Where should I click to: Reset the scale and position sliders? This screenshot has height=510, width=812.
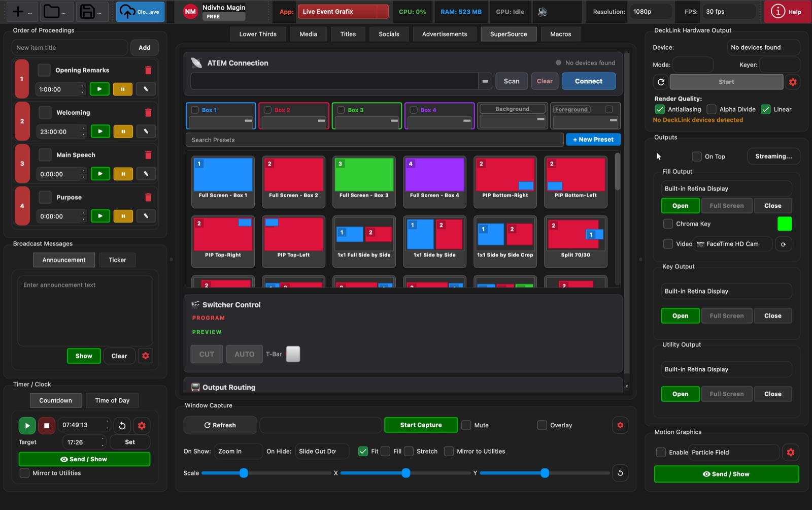click(x=620, y=473)
